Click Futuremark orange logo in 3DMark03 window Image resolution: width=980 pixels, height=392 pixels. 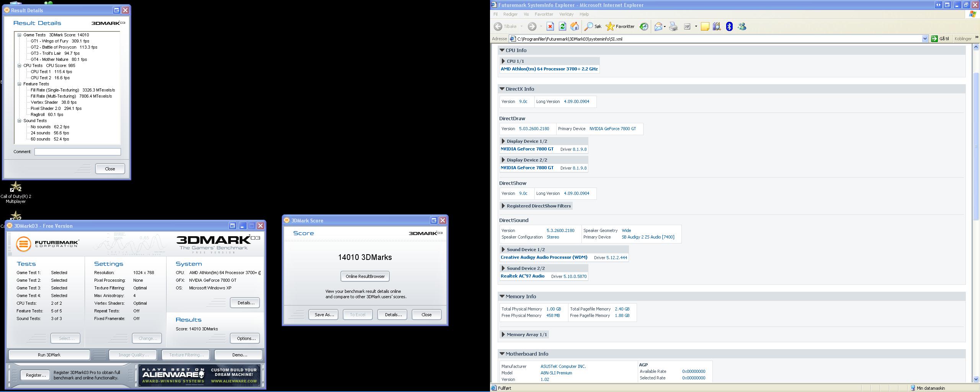click(x=23, y=244)
